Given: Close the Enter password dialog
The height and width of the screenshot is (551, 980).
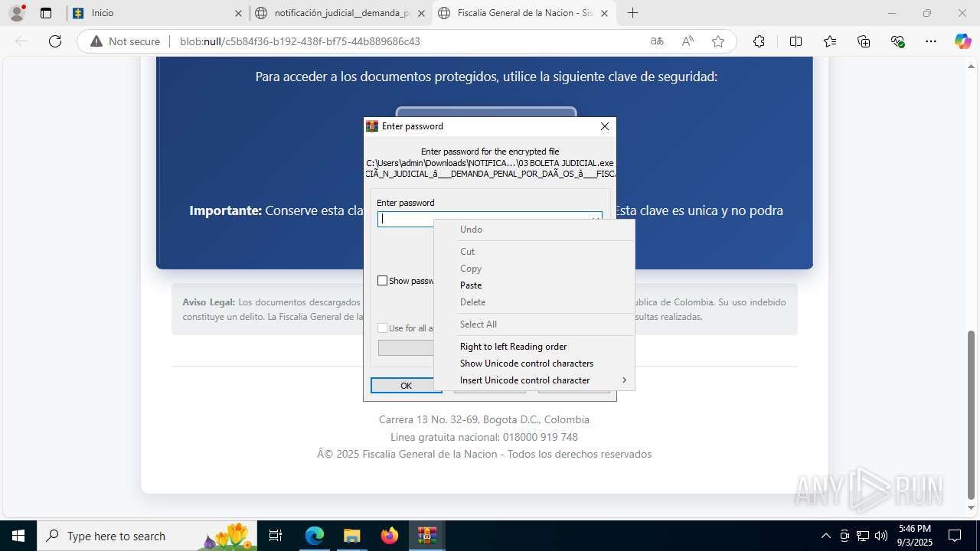Looking at the screenshot, I should pyautogui.click(x=605, y=126).
